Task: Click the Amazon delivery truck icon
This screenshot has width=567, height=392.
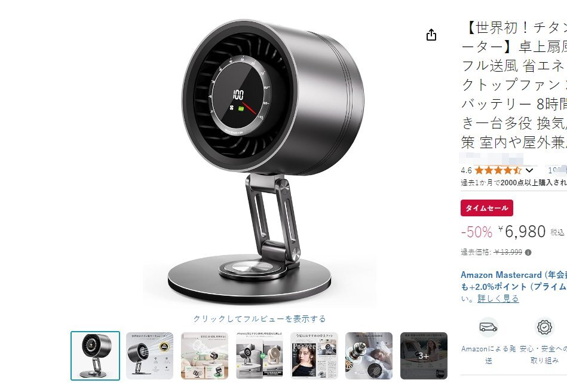Action: pyautogui.click(x=488, y=327)
